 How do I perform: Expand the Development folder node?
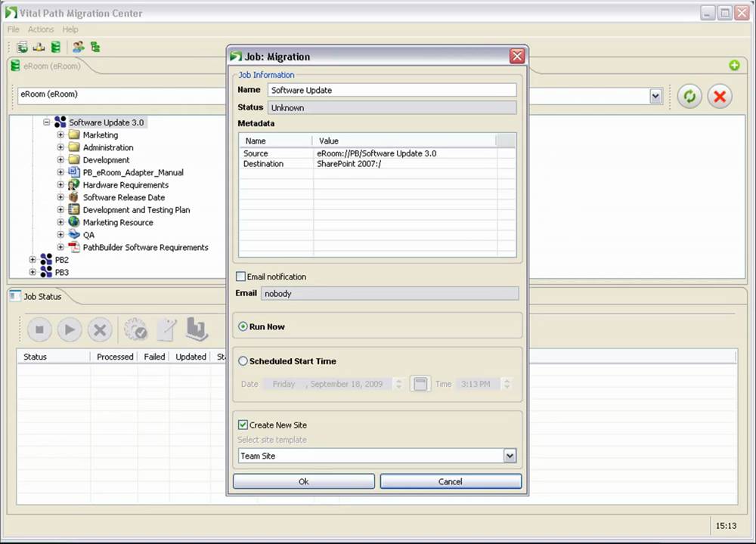60,159
